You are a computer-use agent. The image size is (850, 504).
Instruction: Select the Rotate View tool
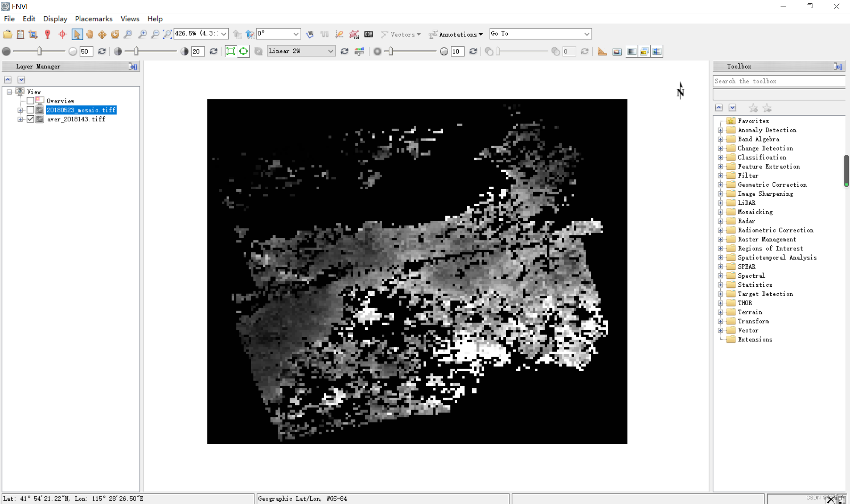tap(115, 34)
